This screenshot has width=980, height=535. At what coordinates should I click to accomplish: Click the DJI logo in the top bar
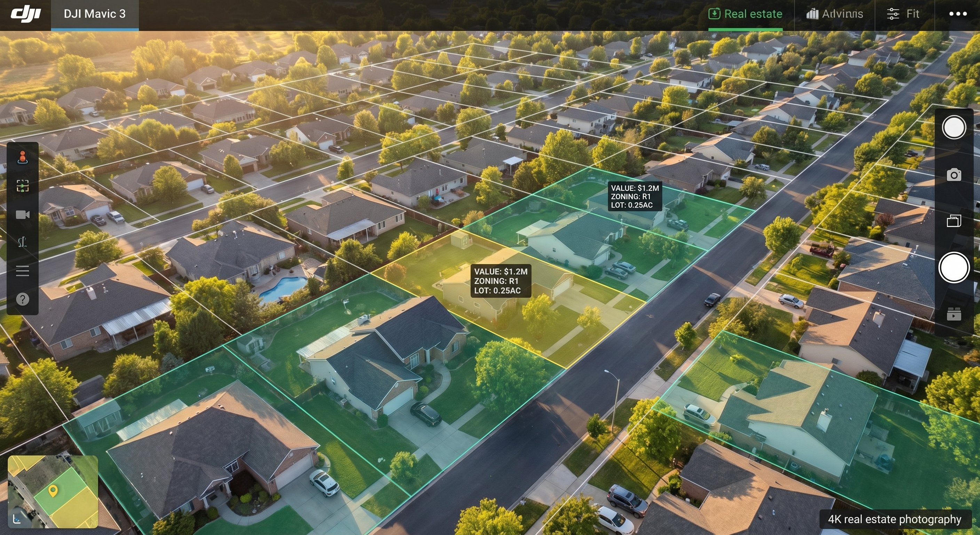tap(25, 14)
